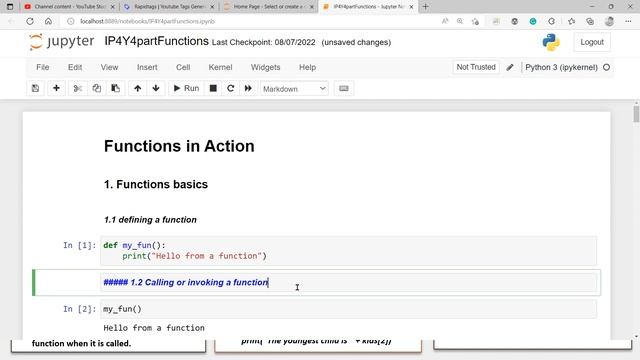Click the Python logo icon

coord(551,42)
